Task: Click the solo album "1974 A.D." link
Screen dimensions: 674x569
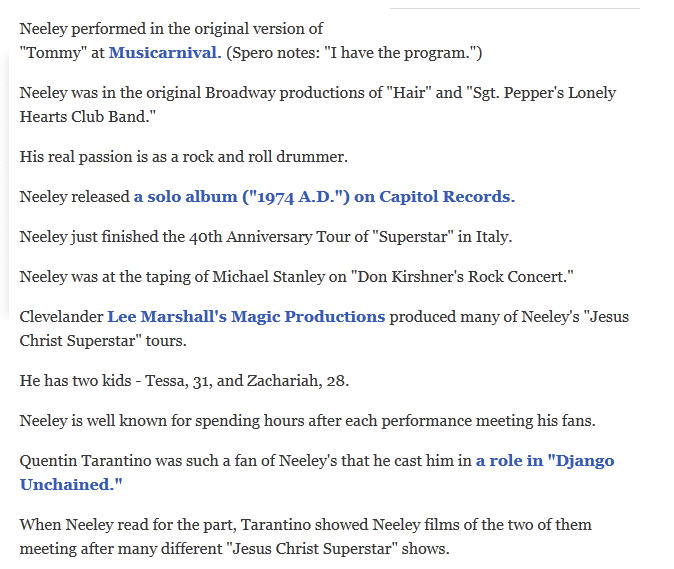Action: (324, 197)
